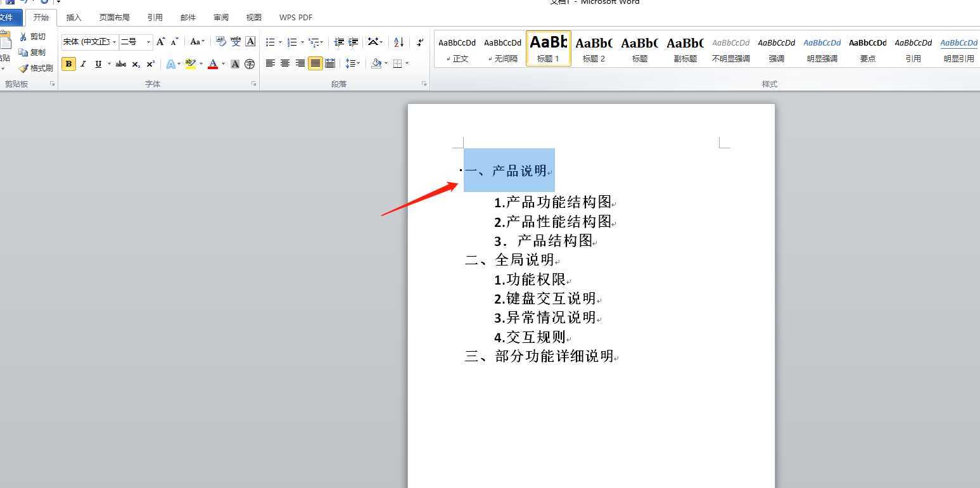Toggle Italic formatting

[x=83, y=64]
